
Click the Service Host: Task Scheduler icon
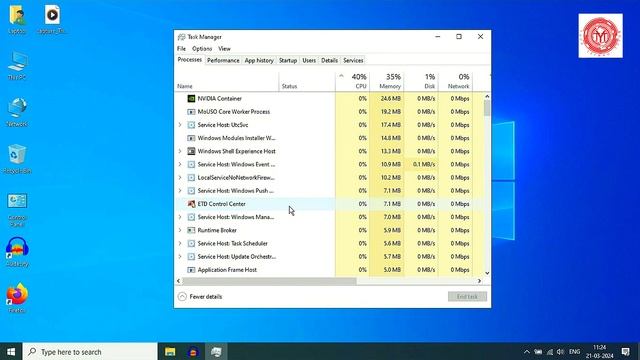coord(191,243)
